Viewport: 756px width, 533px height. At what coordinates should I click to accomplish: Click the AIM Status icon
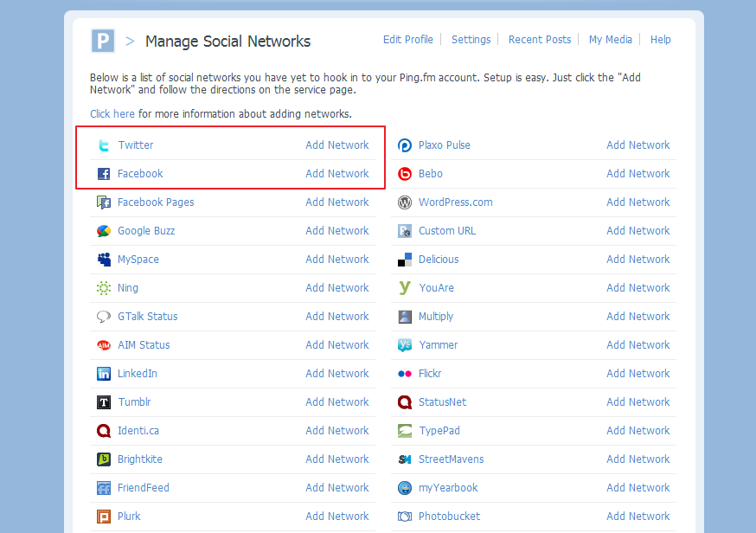pyautogui.click(x=104, y=345)
